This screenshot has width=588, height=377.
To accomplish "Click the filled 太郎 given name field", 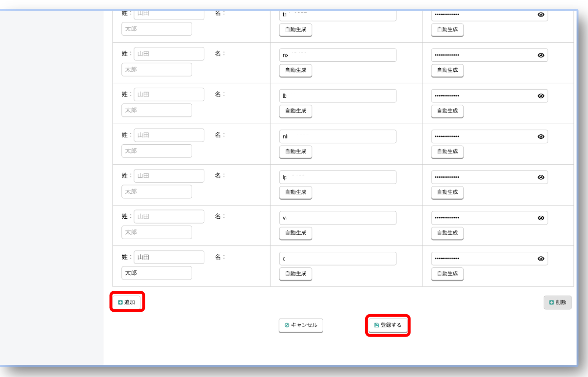I will (x=157, y=273).
